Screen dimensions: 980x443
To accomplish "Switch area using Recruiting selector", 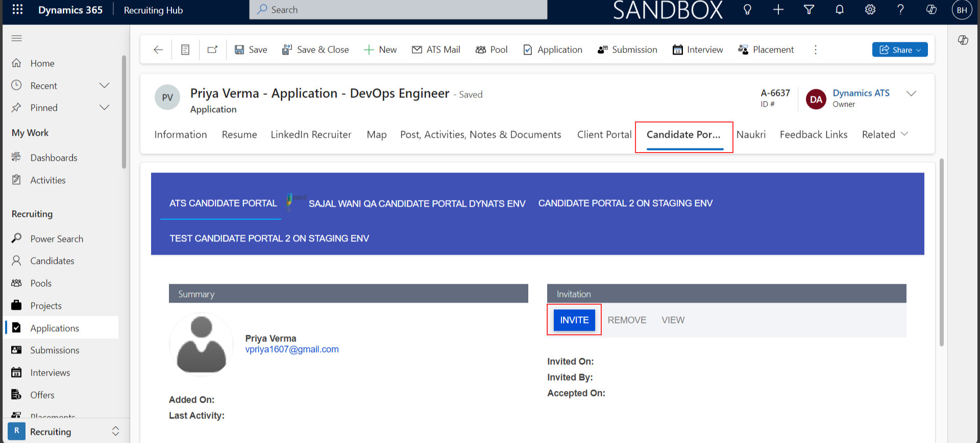I will 64,431.
